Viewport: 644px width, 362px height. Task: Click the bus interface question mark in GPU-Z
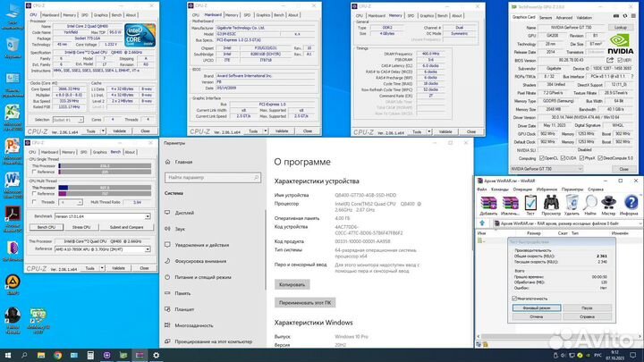tap(632, 77)
